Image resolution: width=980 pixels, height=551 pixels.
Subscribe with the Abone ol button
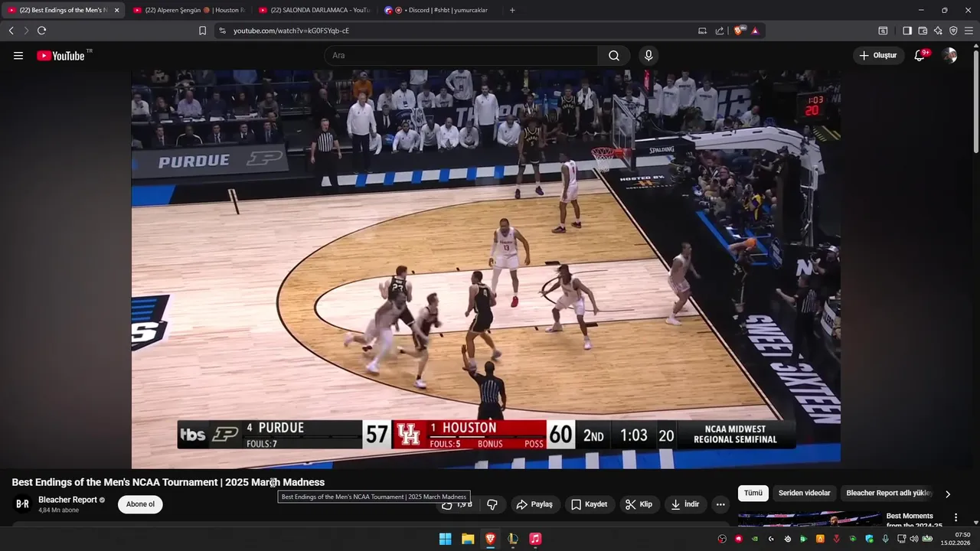(x=140, y=504)
